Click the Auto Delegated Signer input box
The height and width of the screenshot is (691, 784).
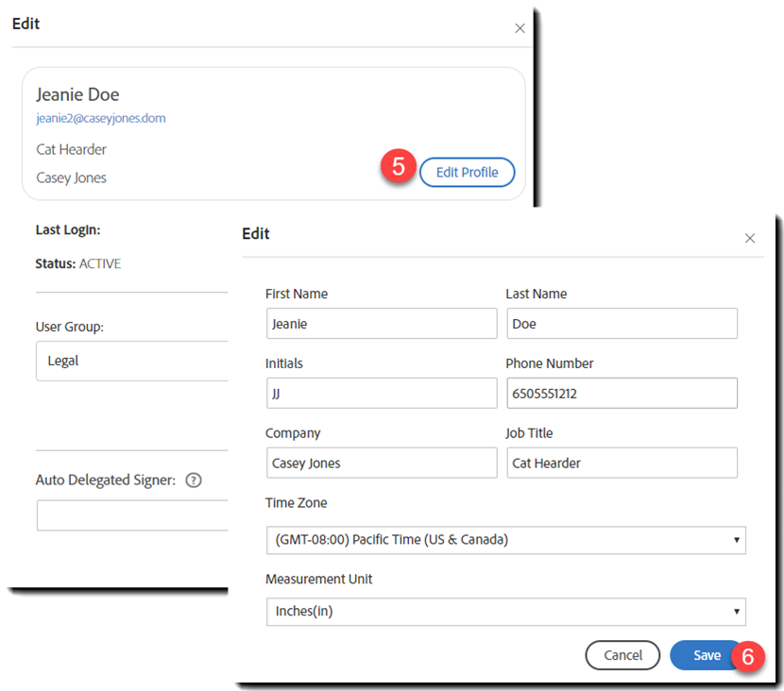[130, 514]
